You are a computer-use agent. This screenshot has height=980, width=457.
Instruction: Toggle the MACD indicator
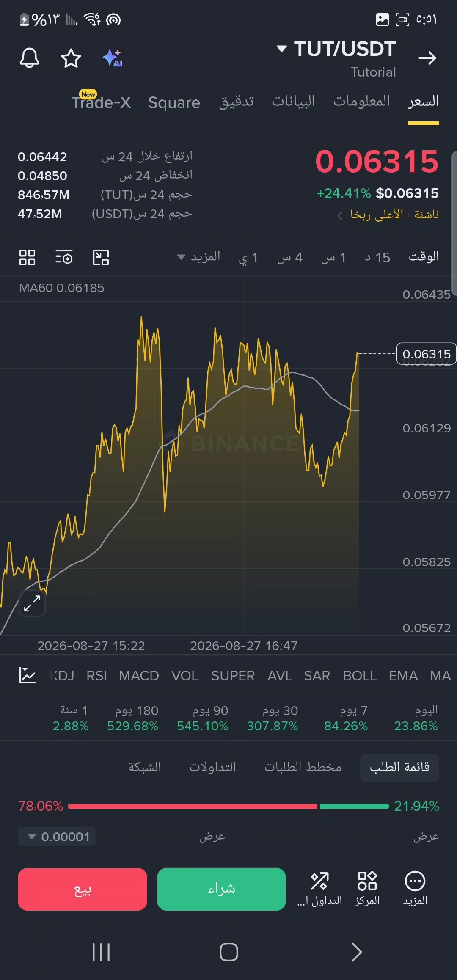139,676
